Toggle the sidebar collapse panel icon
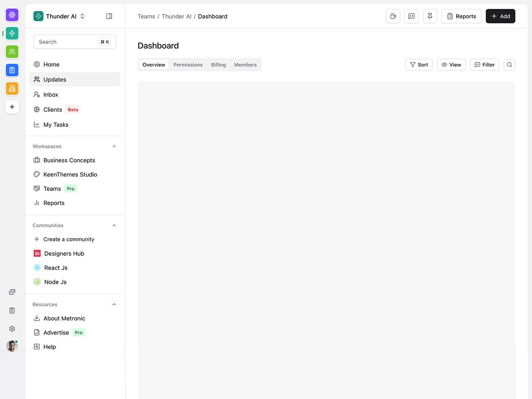Viewport: 532px width, 399px height. tap(109, 16)
